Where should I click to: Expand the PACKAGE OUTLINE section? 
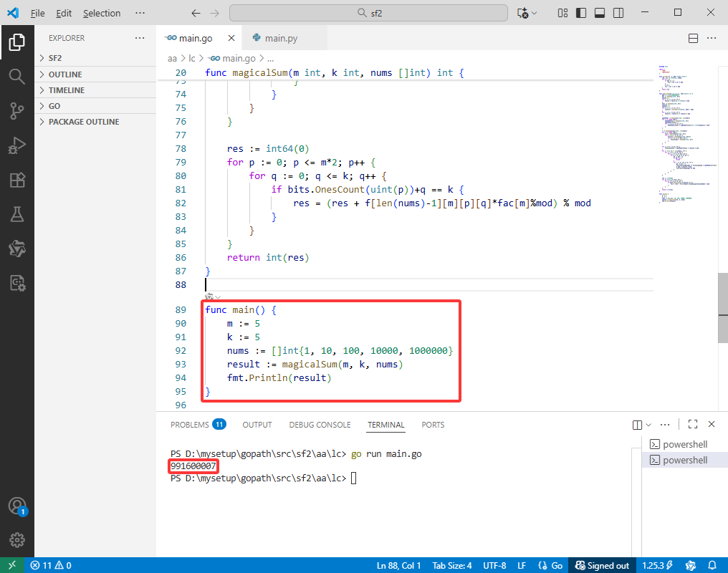(x=95, y=122)
